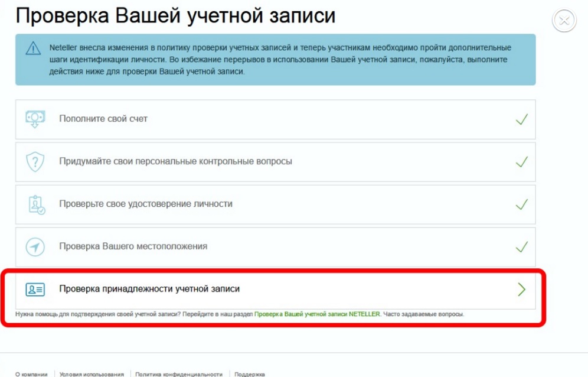Open Политика конфиденциальности footer link
The height and width of the screenshot is (377, 588).
point(179,374)
